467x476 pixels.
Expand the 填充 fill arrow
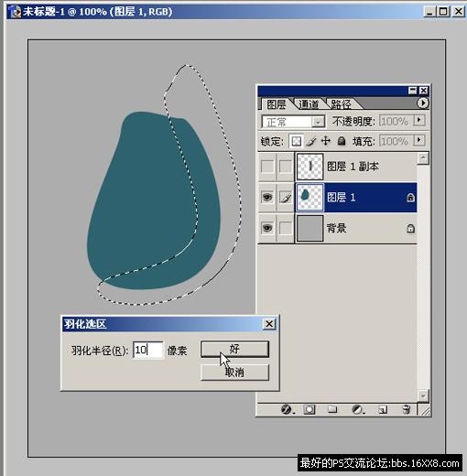click(x=419, y=140)
